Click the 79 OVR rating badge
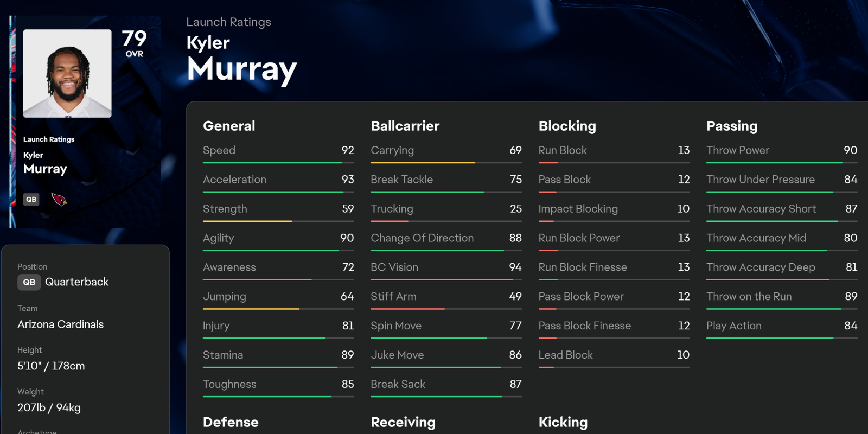This screenshot has width=868, height=434. (134, 43)
